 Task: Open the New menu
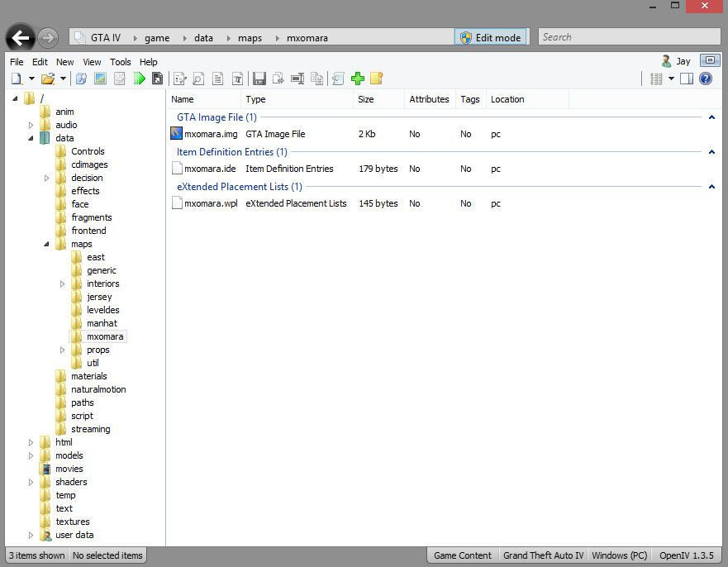click(65, 62)
